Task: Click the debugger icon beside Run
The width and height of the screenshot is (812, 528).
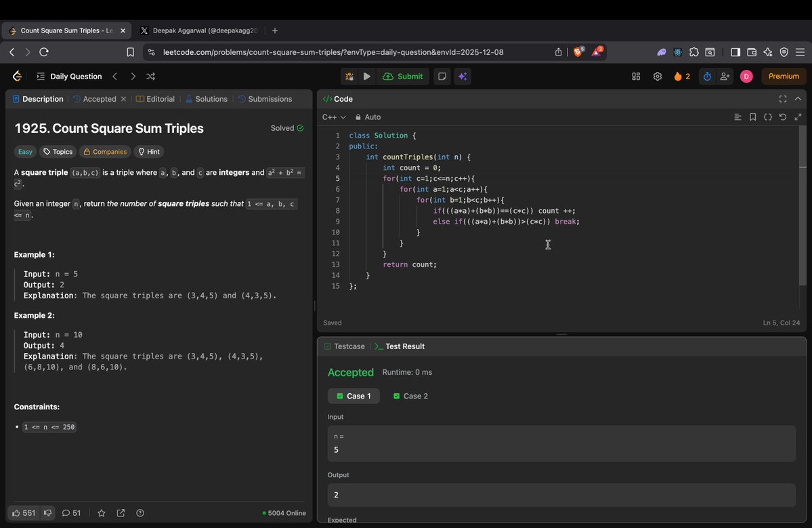Action: (x=349, y=76)
